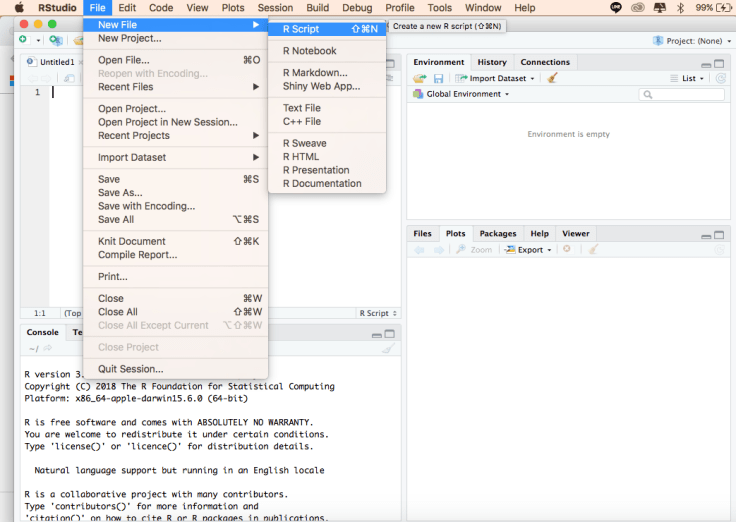The image size is (736, 522).
Task: Choose C++ File from submenu
Action: [x=327, y=122]
